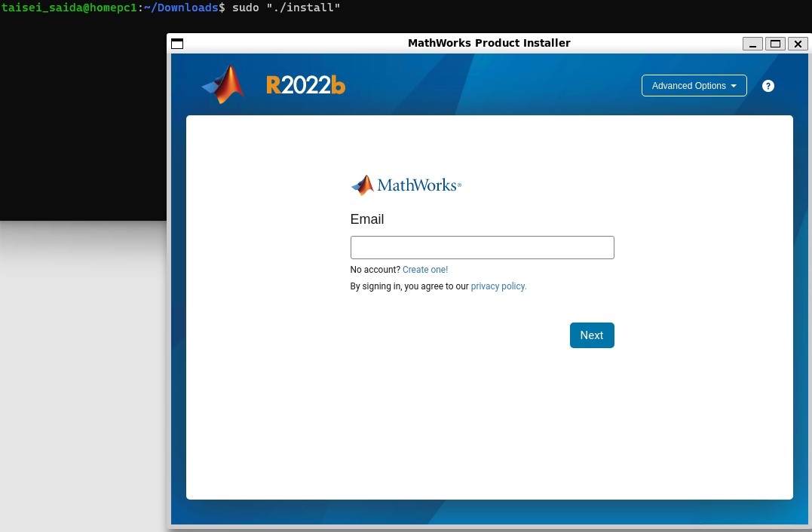Click the R2022b version logo
The image size is (812, 532).
coord(305,84)
